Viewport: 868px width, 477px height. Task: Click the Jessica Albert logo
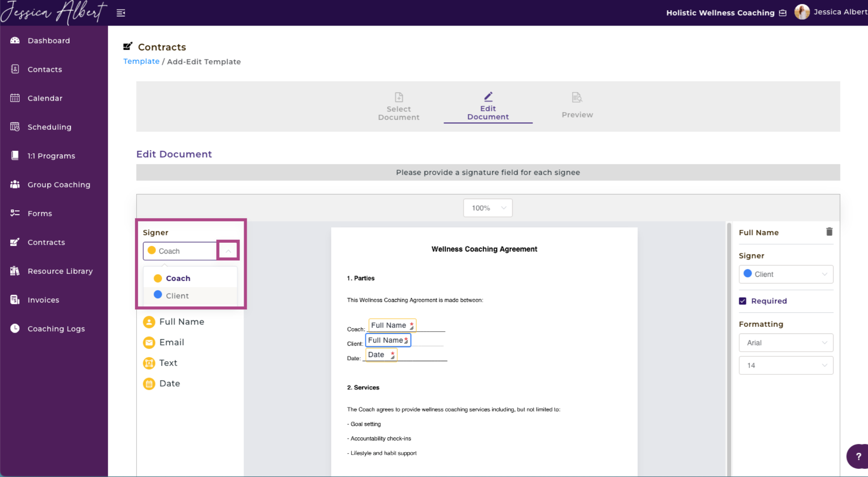click(54, 12)
